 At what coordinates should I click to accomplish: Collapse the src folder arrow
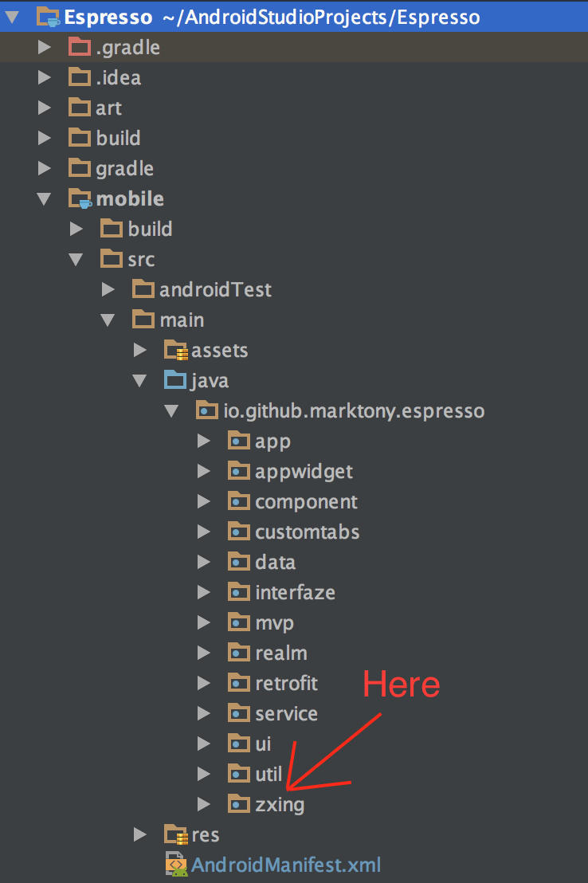(x=76, y=260)
